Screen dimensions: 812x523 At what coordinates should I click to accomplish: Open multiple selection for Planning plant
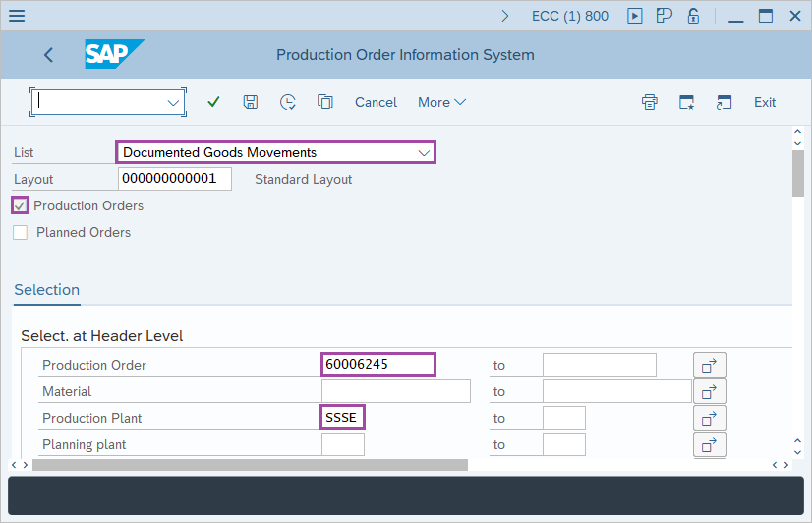[x=710, y=444]
